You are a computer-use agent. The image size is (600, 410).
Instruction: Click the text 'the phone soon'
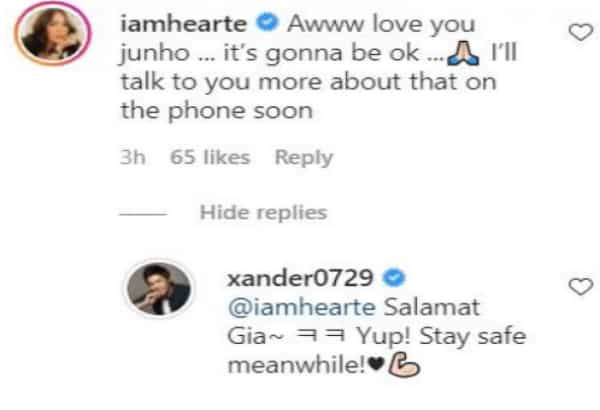click(x=217, y=112)
